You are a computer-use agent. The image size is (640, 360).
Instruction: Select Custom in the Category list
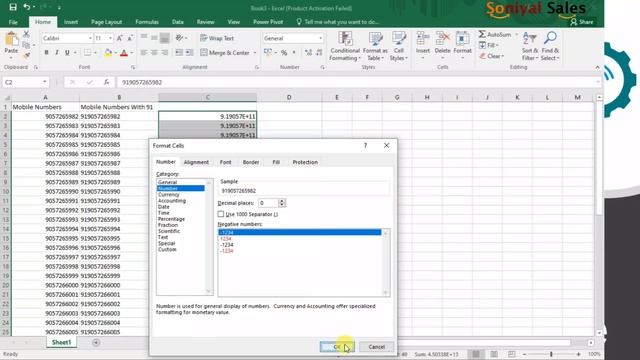pyautogui.click(x=167, y=249)
